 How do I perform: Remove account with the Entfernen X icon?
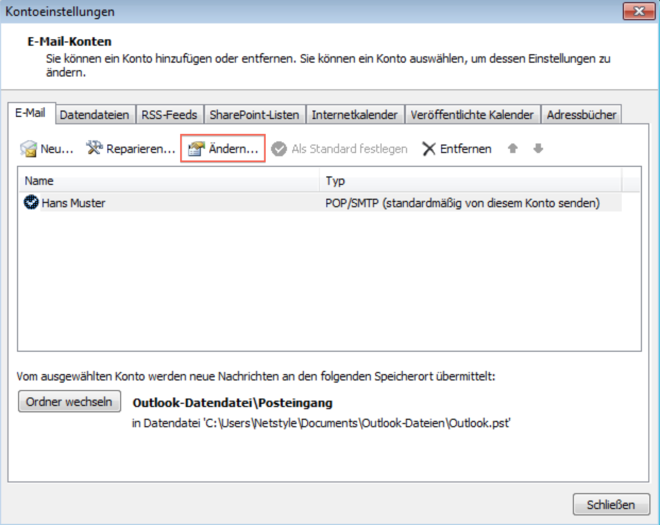click(429, 149)
